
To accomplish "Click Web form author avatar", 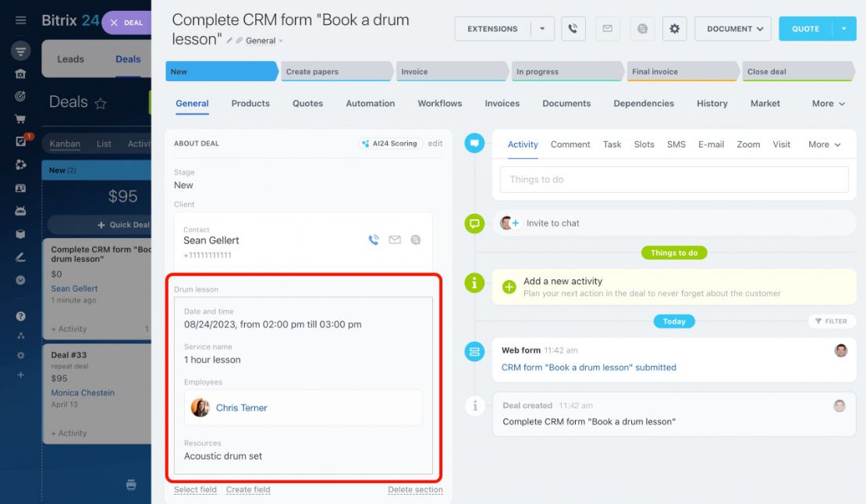I will tap(840, 350).
